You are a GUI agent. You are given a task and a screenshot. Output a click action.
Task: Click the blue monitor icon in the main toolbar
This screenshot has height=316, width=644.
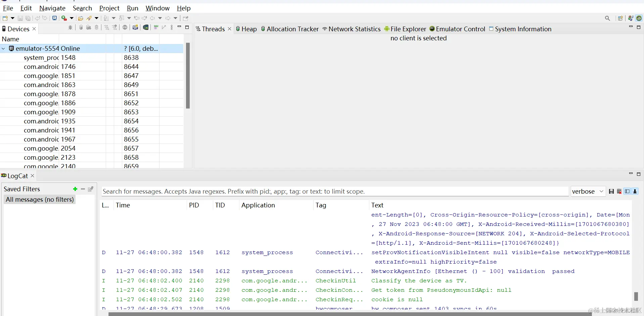(54, 18)
